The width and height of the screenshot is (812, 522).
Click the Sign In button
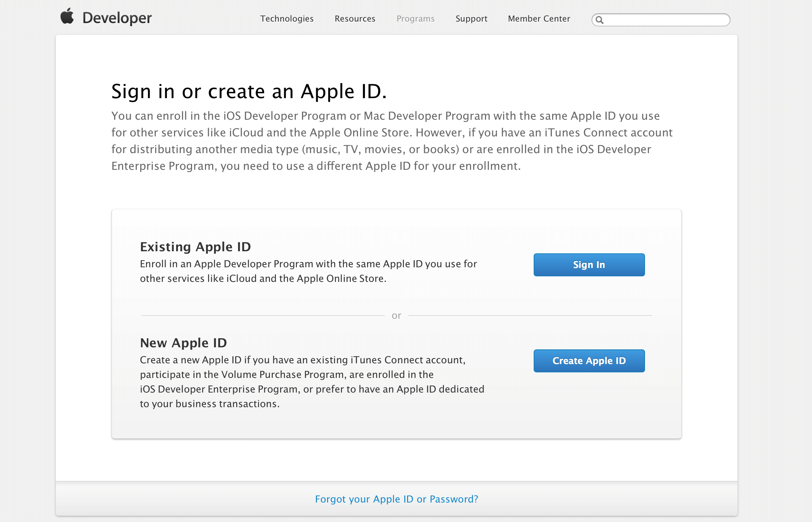[589, 265]
